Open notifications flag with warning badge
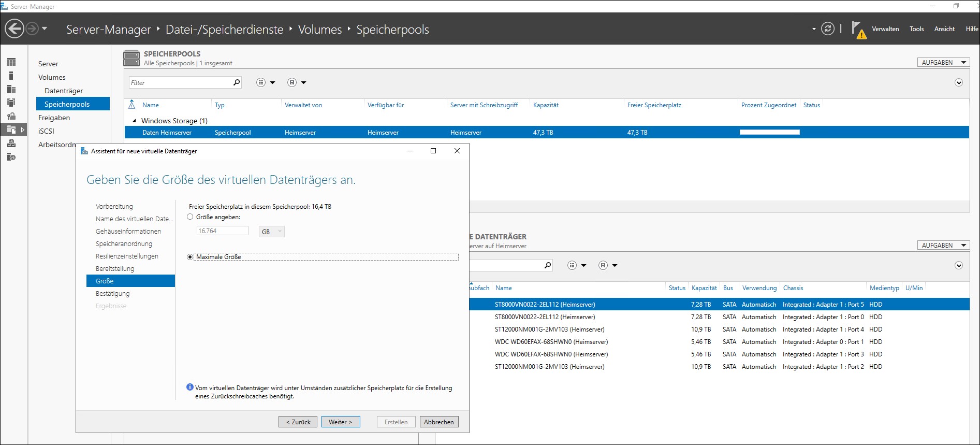Image resolution: width=980 pixels, height=445 pixels. tap(858, 30)
